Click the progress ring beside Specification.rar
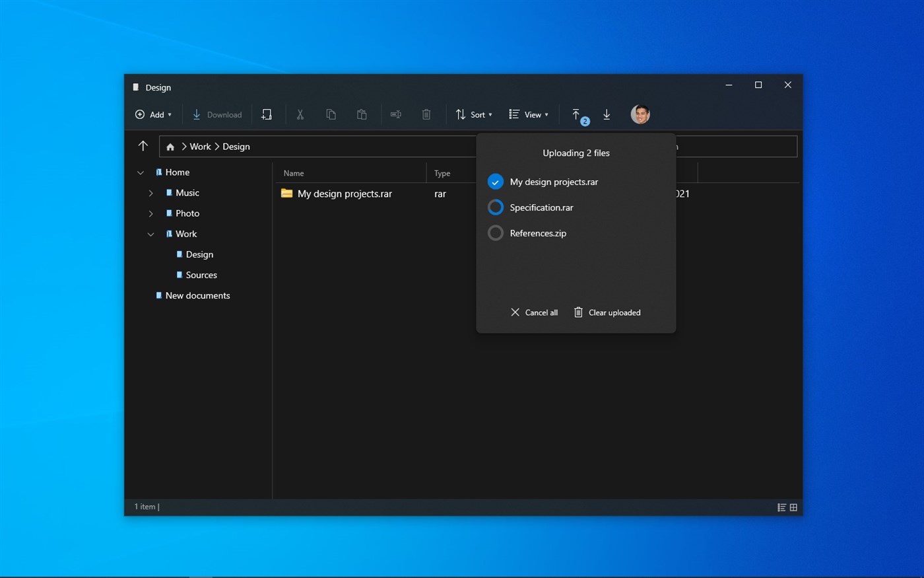Screen dimensions: 924x578 (x=496, y=207)
